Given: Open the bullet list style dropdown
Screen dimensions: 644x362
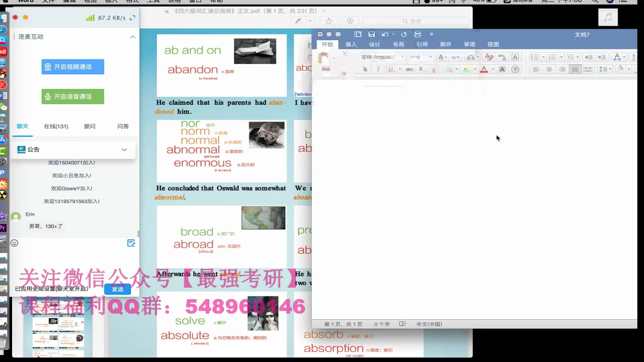Looking at the screenshot, I should [543, 57].
